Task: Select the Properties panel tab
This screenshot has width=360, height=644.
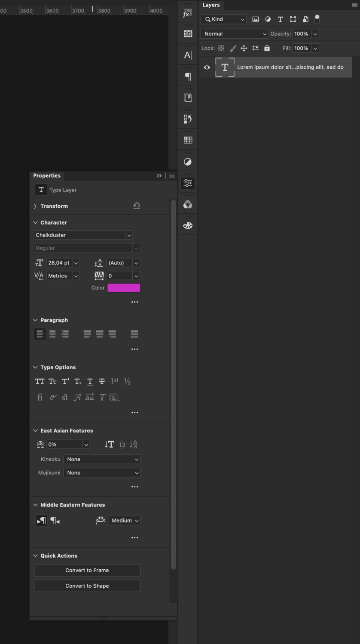Action: coord(47,176)
